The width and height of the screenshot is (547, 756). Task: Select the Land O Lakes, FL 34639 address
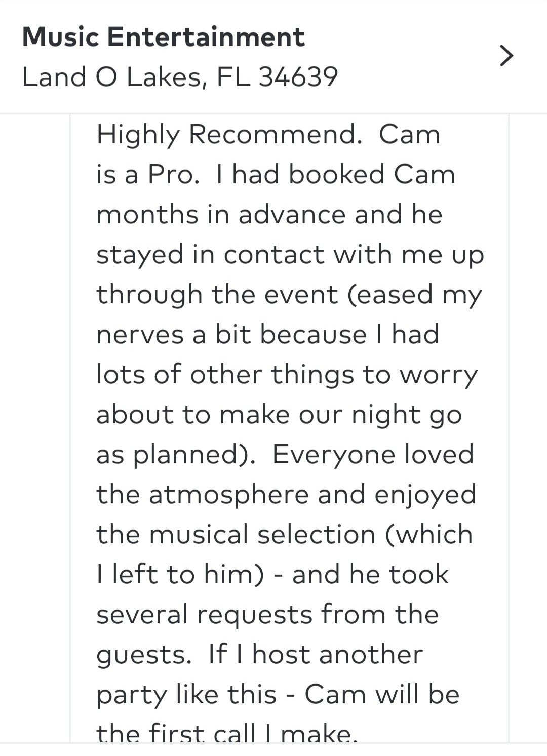click(x=180, y=77)
